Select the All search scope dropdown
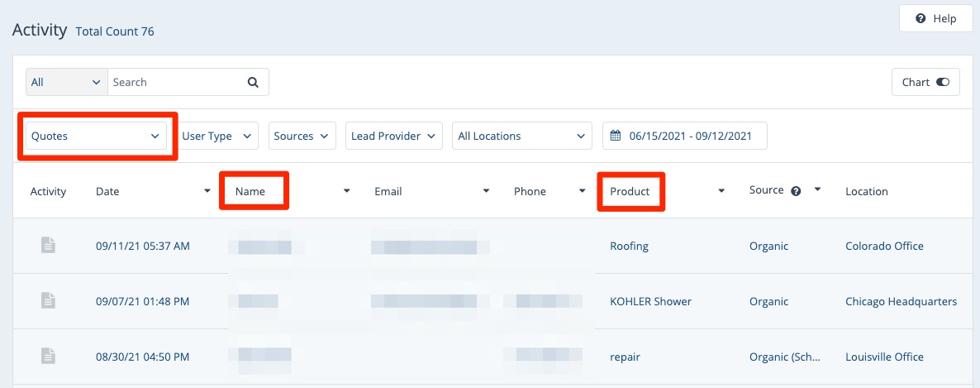Image resolution: width=980 pixels, height=388 pixels. tap(66, 83)
